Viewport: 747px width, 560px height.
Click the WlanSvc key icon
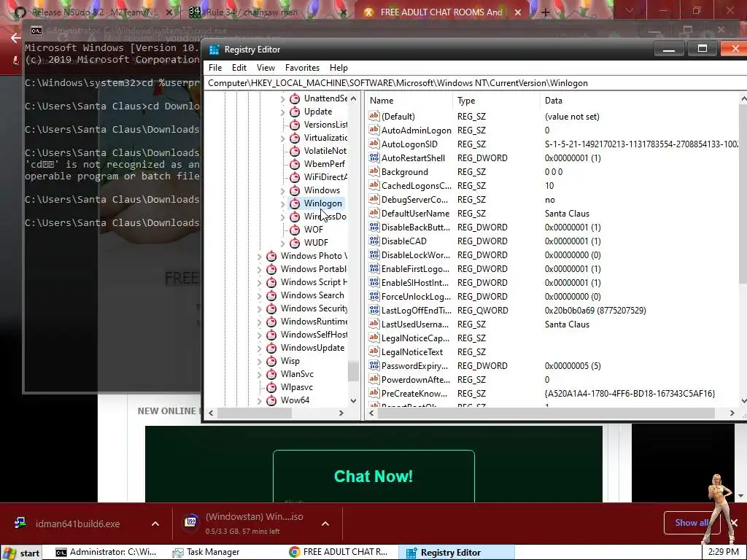tap(271, 374)
